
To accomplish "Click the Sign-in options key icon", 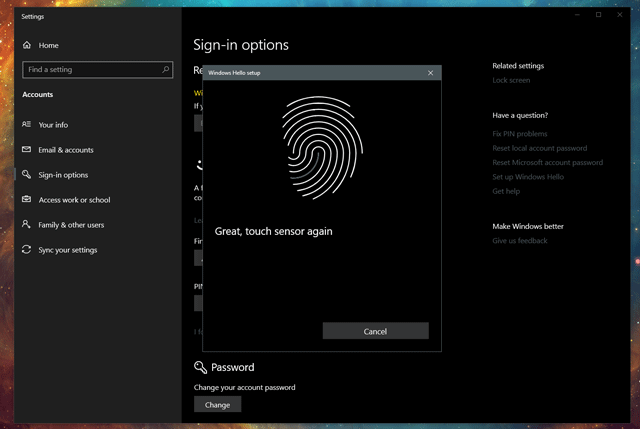I will tap(27, 175).
